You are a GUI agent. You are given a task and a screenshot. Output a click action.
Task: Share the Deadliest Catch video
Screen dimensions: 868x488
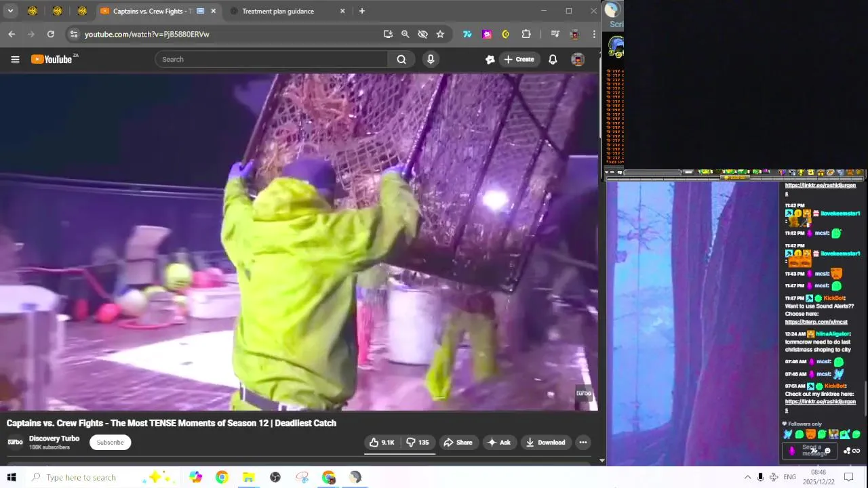[x=458, y=443]
